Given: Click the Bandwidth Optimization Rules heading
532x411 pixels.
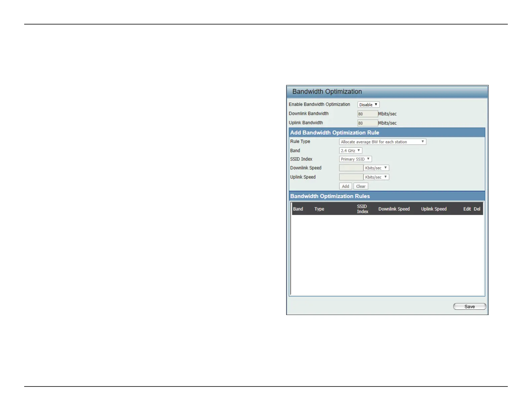Looking at the screenshot, I should 330,196.
